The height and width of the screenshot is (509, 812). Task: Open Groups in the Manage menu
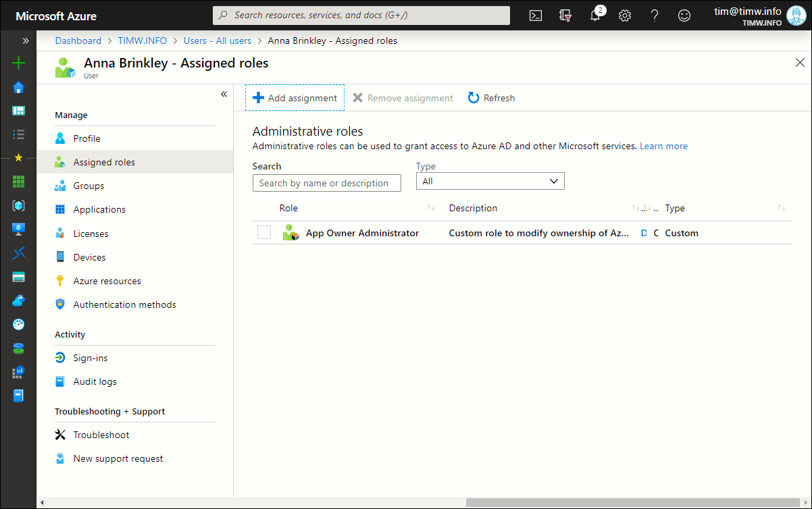point(88,186)
